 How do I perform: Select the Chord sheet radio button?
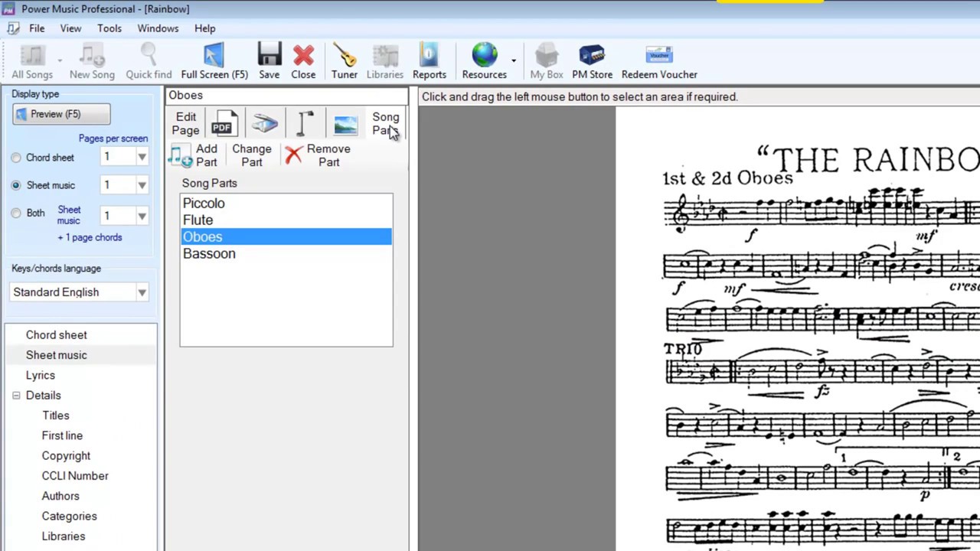pyautogui.click(x=16, y=158)
